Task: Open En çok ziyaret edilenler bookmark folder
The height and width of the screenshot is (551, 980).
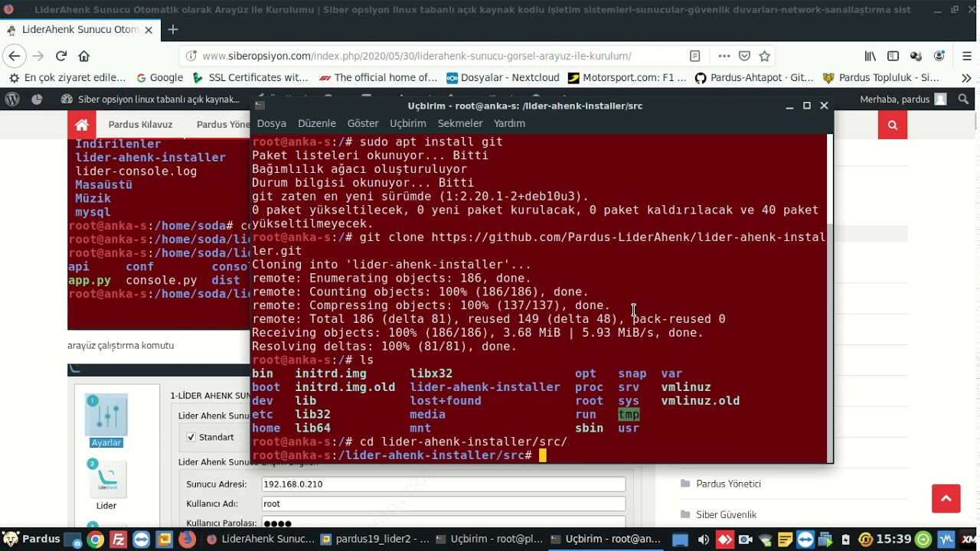Action: [x=67, y=77]
